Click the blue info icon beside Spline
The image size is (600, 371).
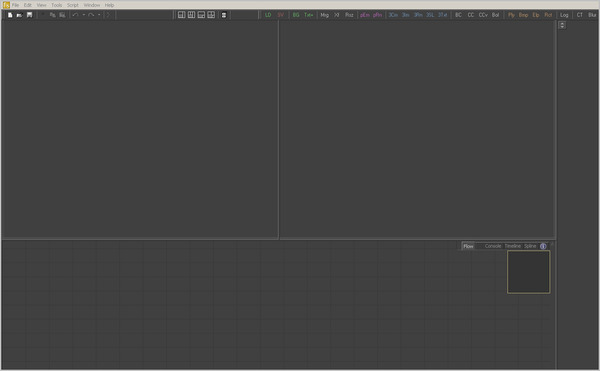[543, 246]
